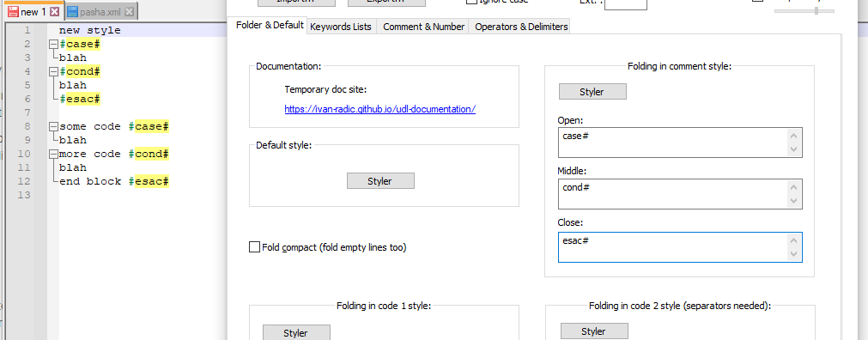
Task: Click line 1 text 'new style'
Action: click(x=89, y=30)
